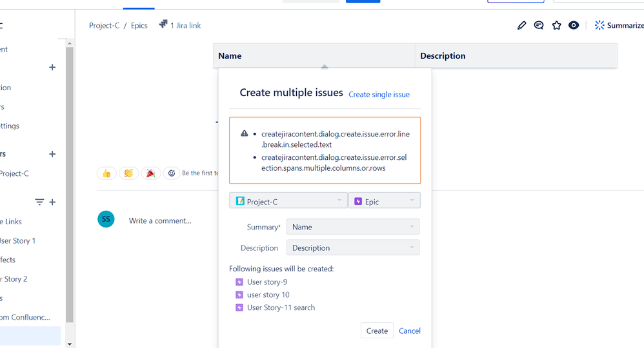The height and width of the screenshot is (348, 644).
Task: Open the Description field mapping dropdown
Action: [x=353, y=248]
